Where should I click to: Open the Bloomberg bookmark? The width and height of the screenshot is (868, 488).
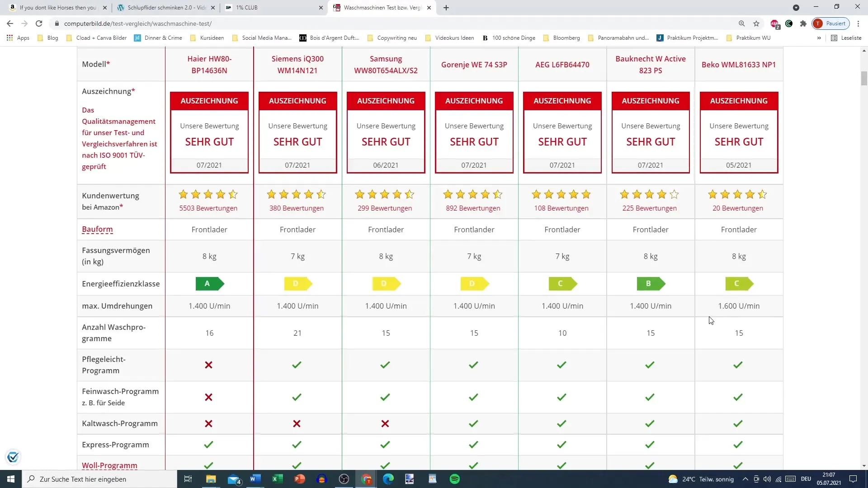coord(561,38)
